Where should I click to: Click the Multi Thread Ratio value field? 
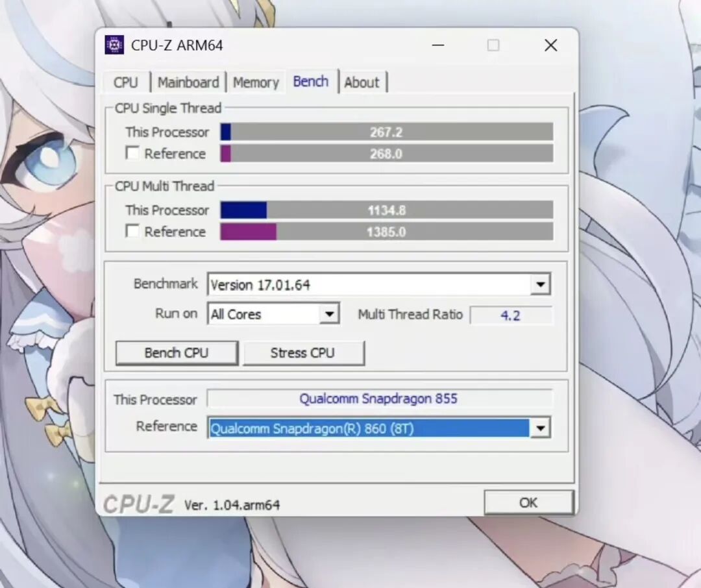point(511,315)
